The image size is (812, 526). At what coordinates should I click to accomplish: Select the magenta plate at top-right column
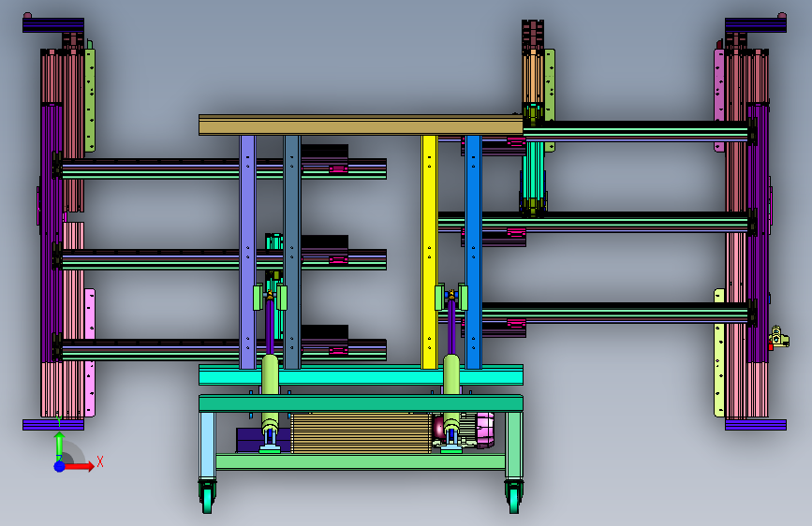[719, 100]
